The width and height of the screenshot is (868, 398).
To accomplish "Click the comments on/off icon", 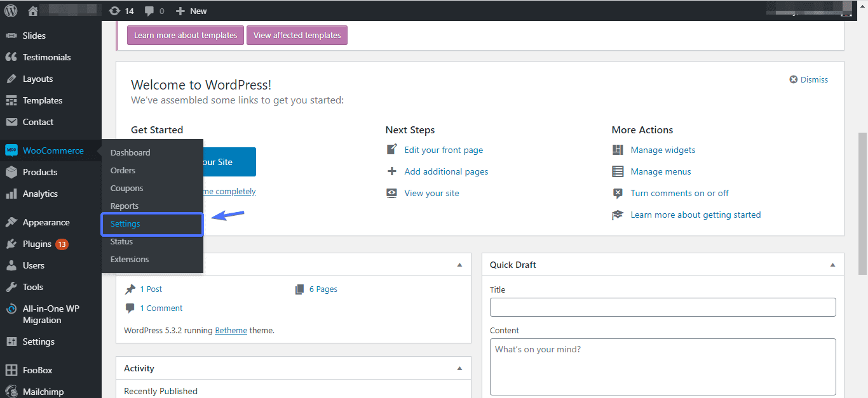I will pos(618,193).
